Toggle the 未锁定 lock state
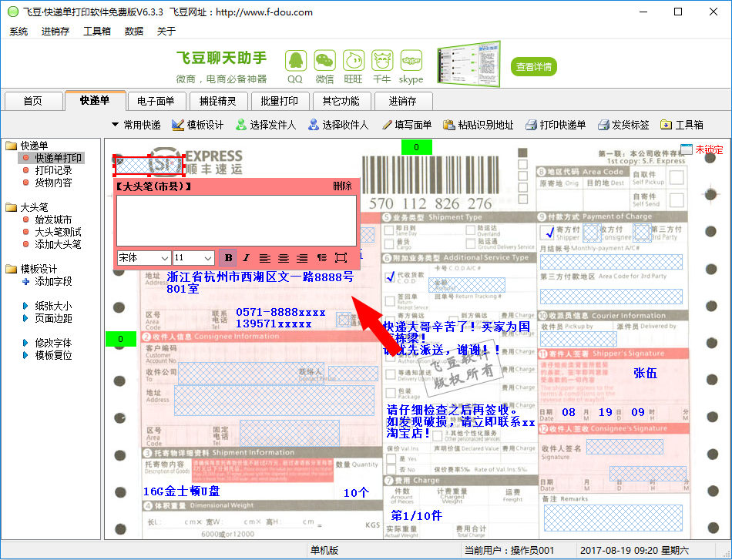Viewport: 732px width, 560px height. [701, 149]
